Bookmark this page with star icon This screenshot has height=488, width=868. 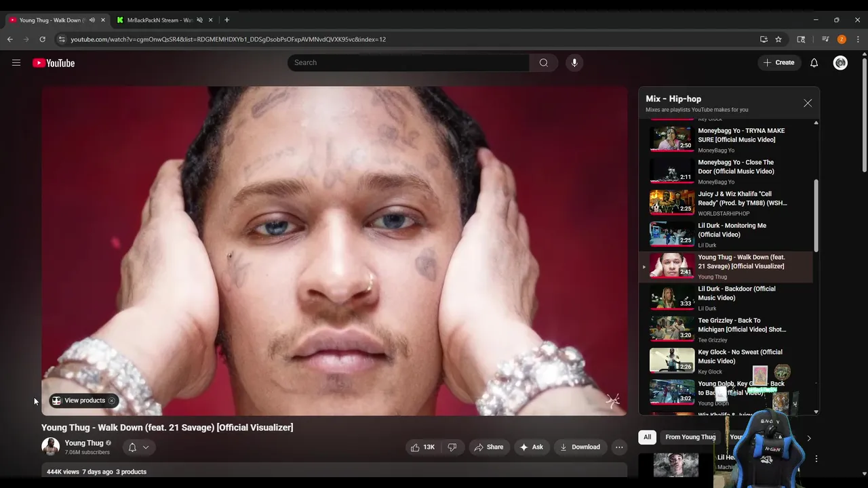tap(778, 39)
